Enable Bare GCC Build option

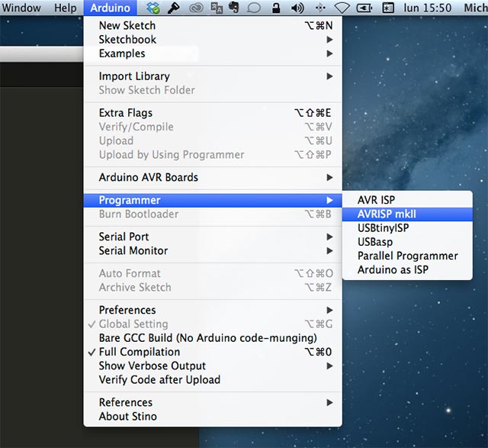207,338
